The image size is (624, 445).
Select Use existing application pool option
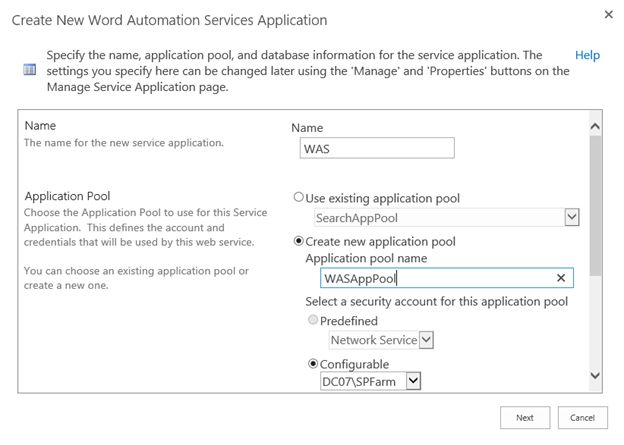(298, 198)
